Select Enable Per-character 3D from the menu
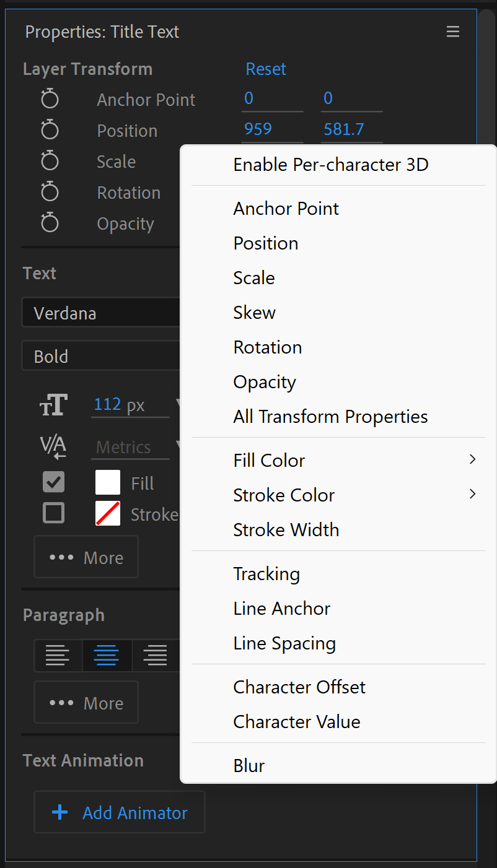 (331, 165)
